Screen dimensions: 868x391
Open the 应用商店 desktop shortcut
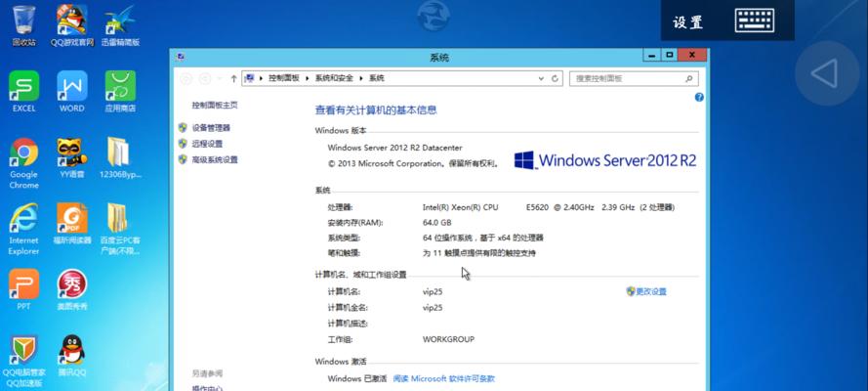(120, 91)
